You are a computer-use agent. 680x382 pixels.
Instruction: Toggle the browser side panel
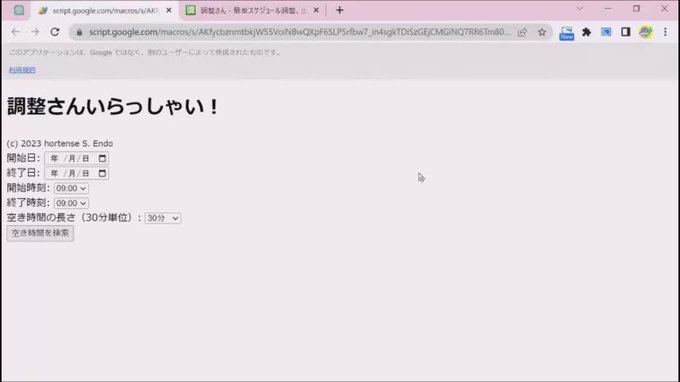pos(625,32)
